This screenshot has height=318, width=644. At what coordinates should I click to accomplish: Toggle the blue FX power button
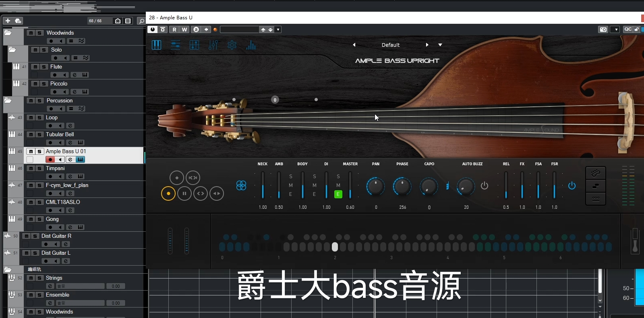572,186
